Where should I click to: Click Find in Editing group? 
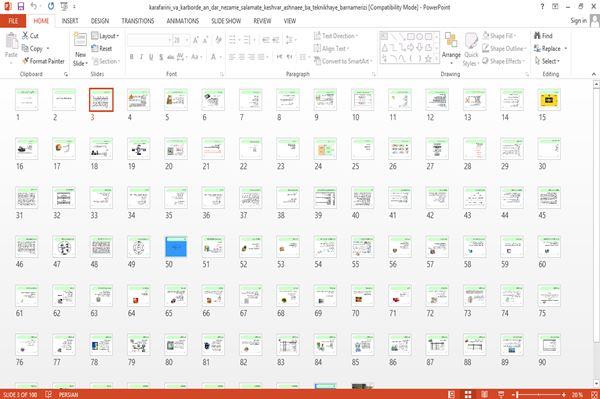point(543,36)
